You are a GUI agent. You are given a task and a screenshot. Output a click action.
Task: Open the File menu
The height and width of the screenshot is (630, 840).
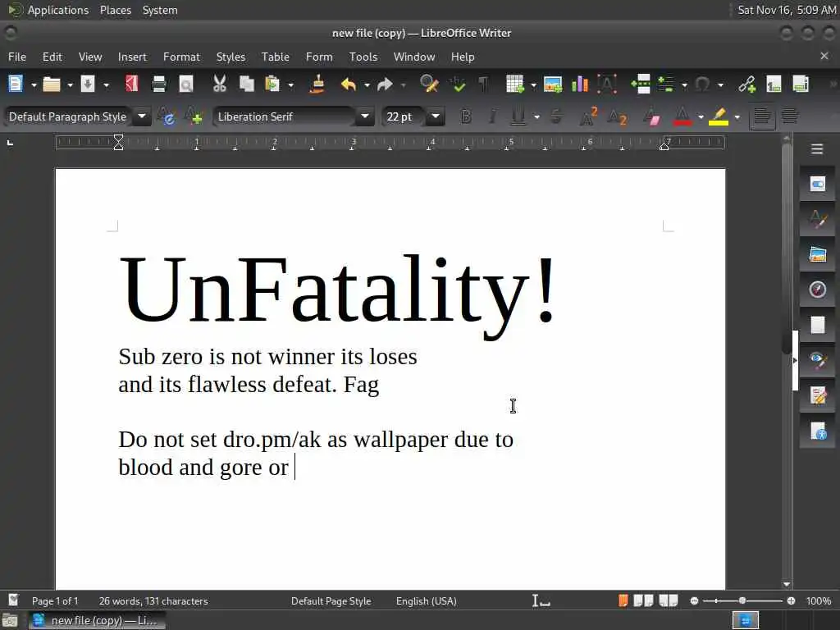17,57
